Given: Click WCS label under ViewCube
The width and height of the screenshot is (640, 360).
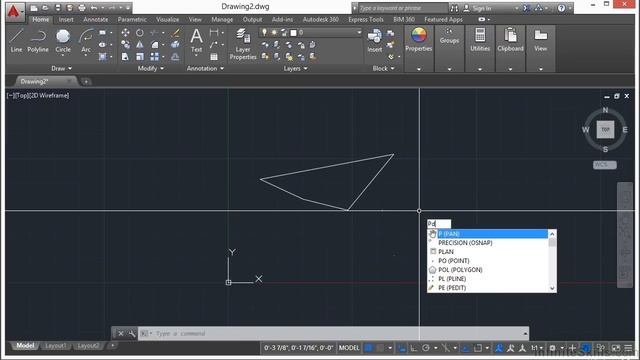Looking at the screenshot, I should (604, 164).
